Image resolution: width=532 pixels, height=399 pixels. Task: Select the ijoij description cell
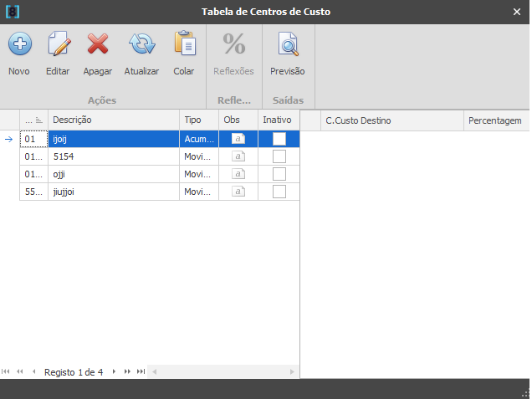[x=114, y=139]
